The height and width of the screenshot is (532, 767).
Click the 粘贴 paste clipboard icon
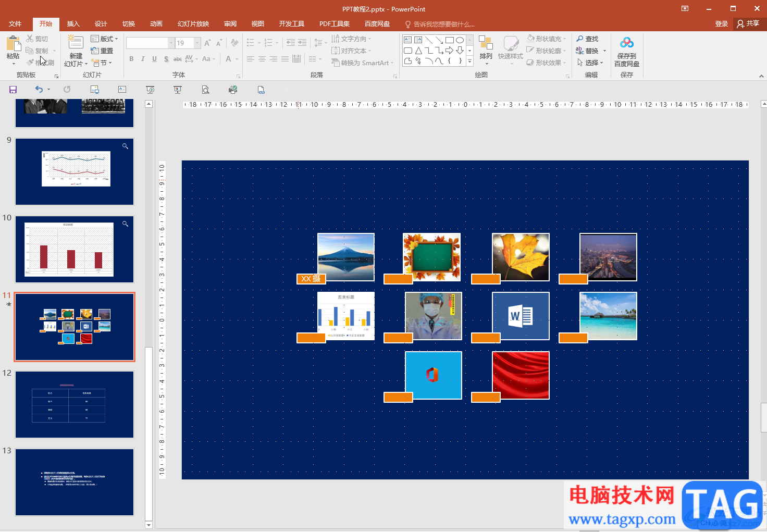tap(13, 44)
